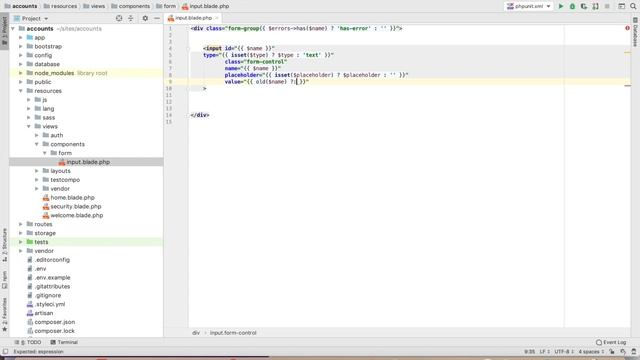Collapse all in Project panel
Image resolution: width=640 pixels, height=360 pixels.
(131, 18)
